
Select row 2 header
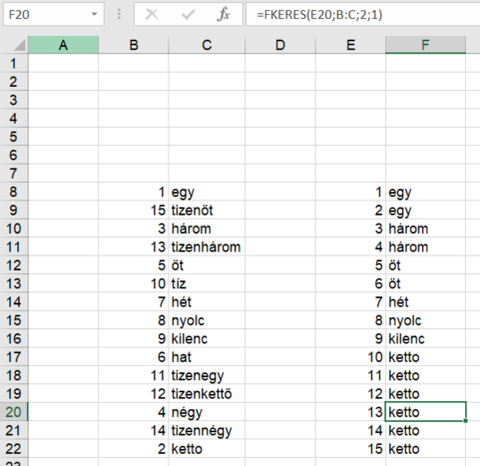pos(14,82)
